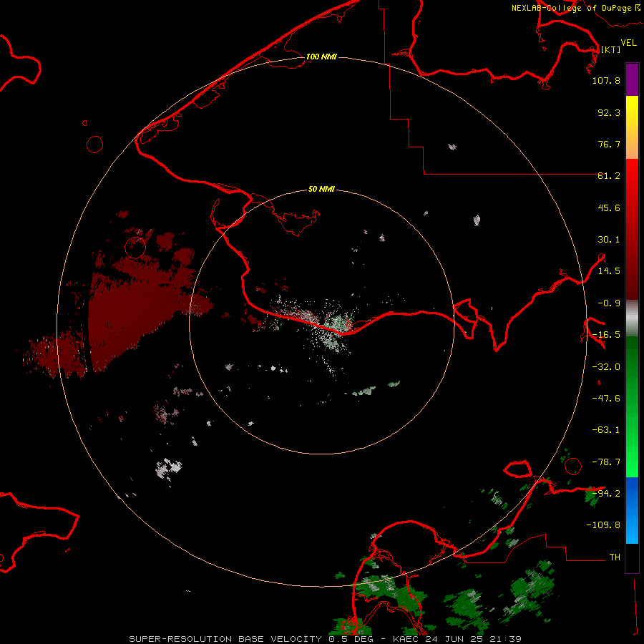Click the -47.6 value on the velocity scale
The width and height of the screenshot is (644, 644).
click(x=606, y=399)
